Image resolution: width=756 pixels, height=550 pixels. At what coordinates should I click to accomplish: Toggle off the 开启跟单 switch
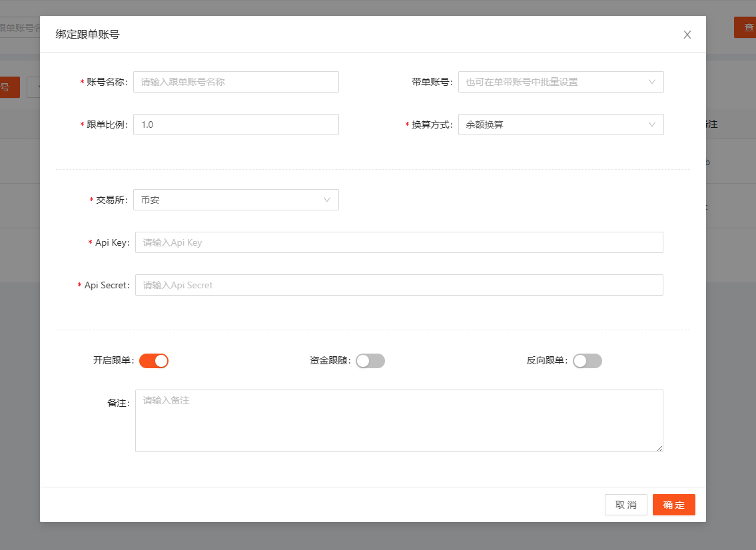pos(154,360)
